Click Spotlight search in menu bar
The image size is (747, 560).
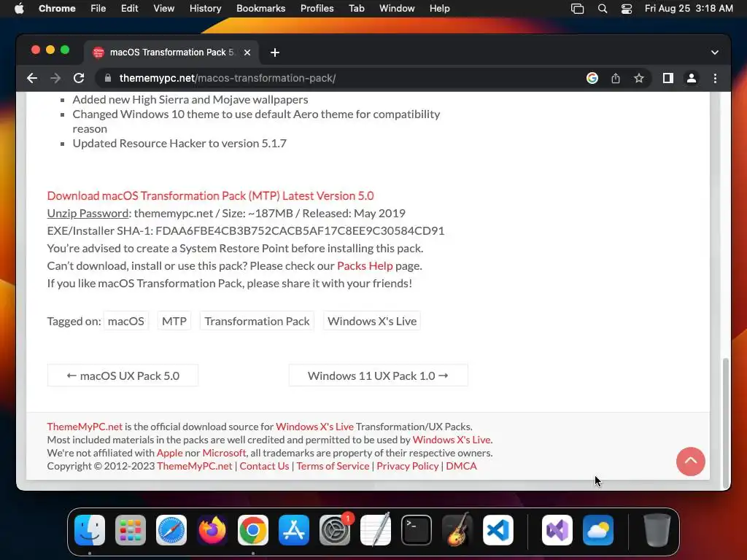point(602,9)
